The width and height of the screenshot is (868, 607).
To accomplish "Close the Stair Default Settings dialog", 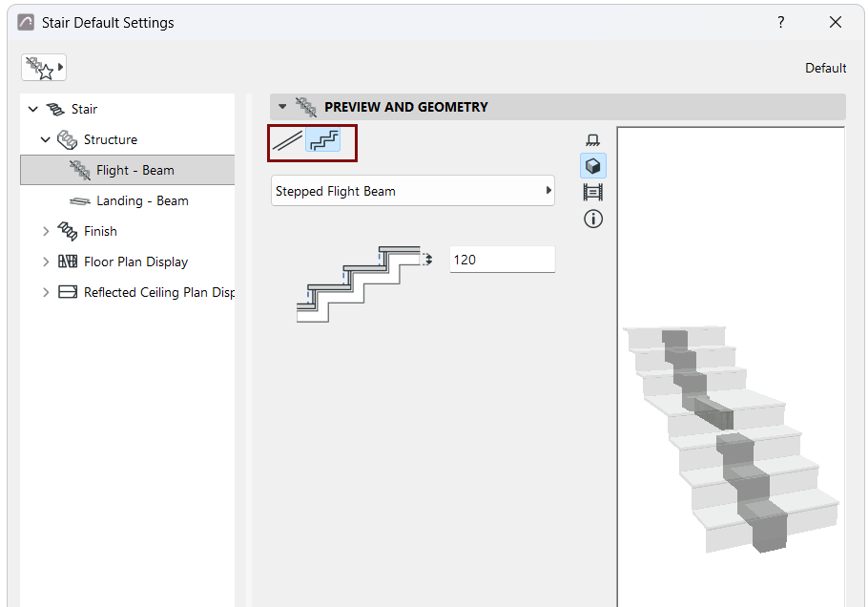I will [x=836, y=22].
